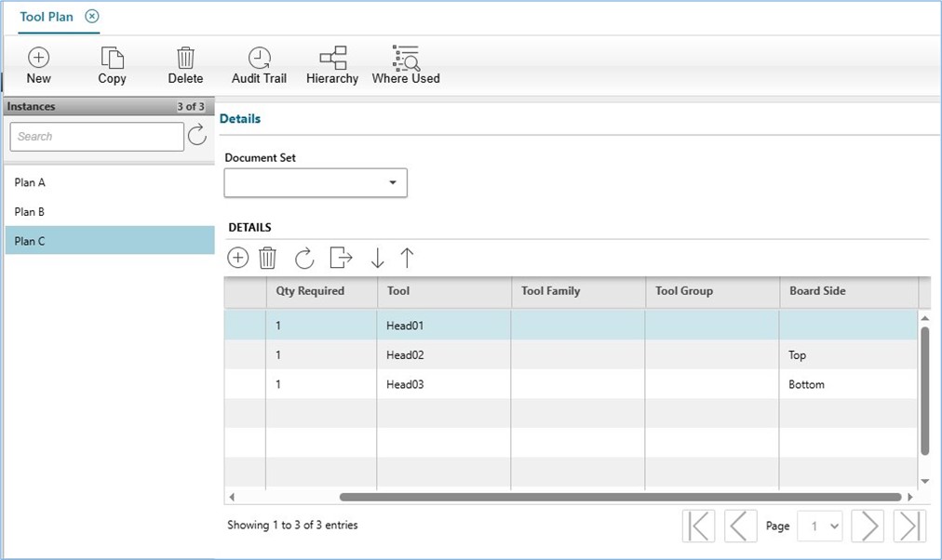This screenshot has width=942, height=560.
Task: Delete the selected details row
Action: click(x=267, y=258)
